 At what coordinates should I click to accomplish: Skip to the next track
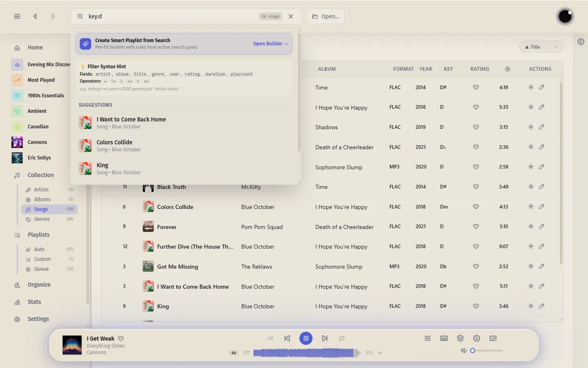point(325,339)
